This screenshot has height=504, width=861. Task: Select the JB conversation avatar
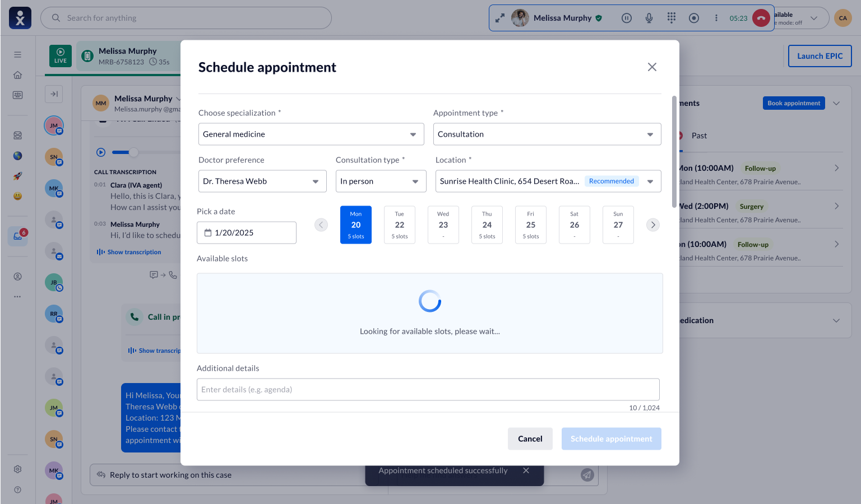pos(54,282)
